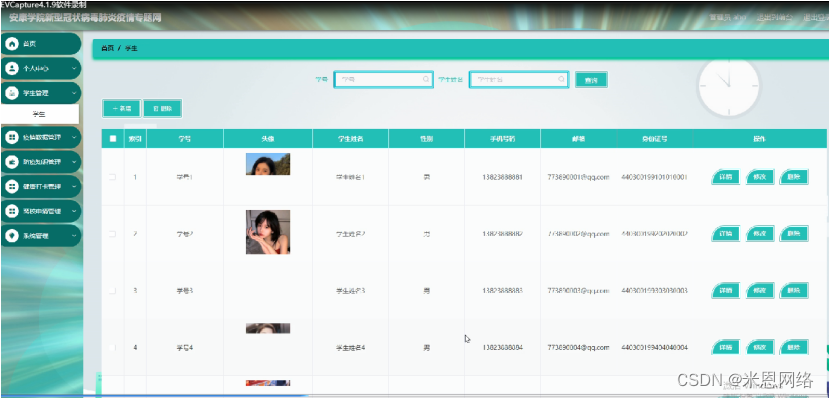Click the person icon for 个人中心
The height and width of the screenshot is (398, 829).
tap(12, 69)
